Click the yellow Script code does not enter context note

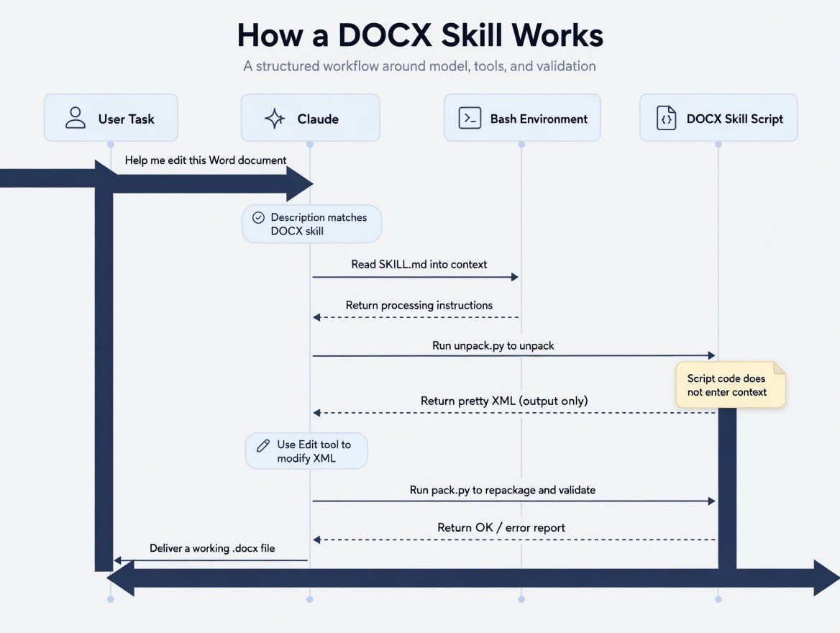[731, 385]
